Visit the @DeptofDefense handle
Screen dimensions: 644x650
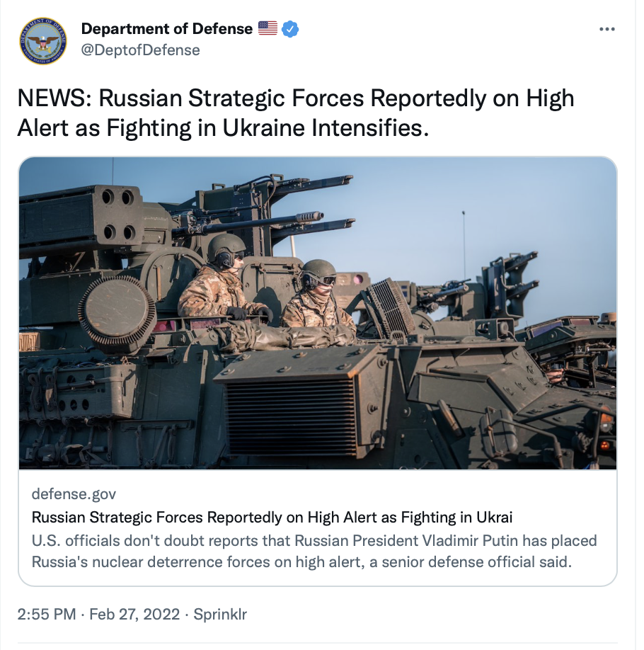pos(141,50)
